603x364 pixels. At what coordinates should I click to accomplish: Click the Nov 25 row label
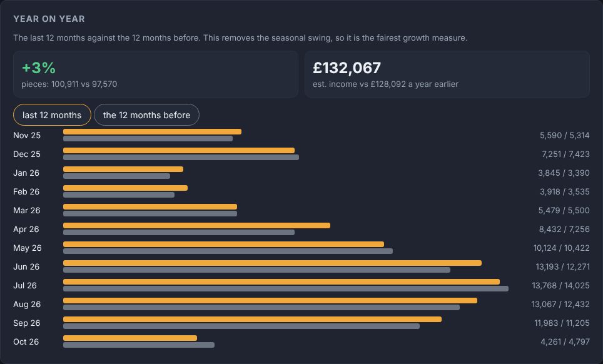[x=27, y=135]
